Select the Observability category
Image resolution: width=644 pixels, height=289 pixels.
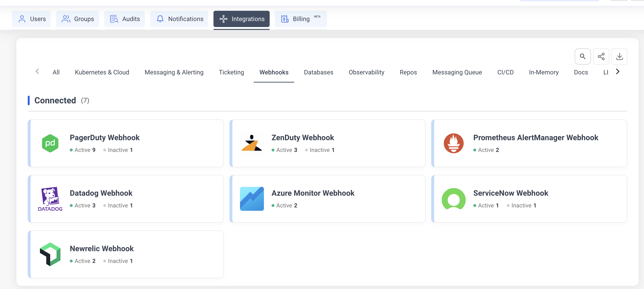[x=366, y=72]
